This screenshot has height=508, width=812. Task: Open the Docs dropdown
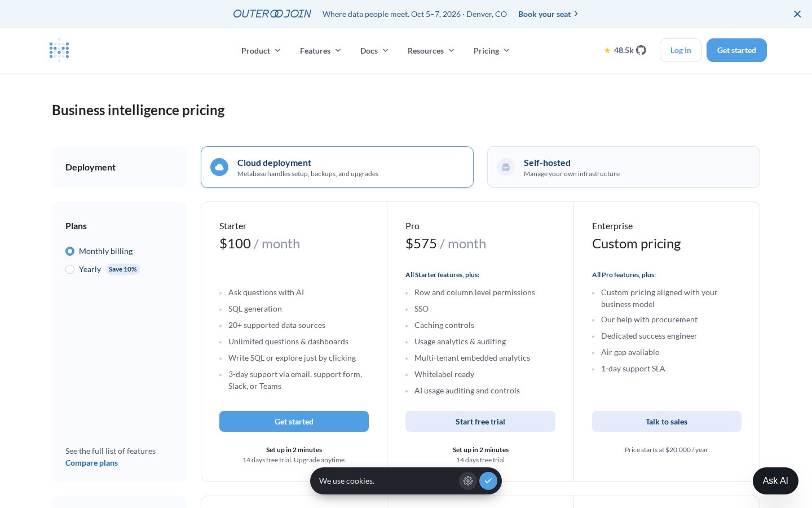click(374, 51)
